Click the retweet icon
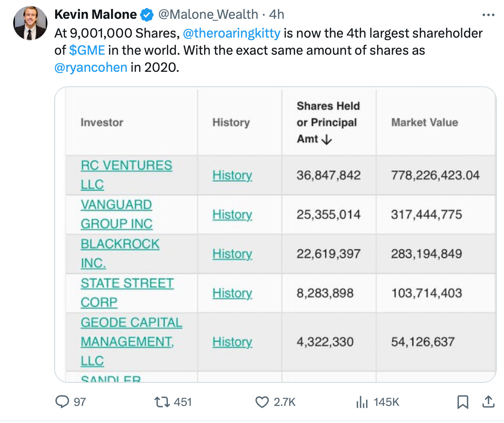Image resolution: width=504 pixels, height=423 pixels. 162,402
